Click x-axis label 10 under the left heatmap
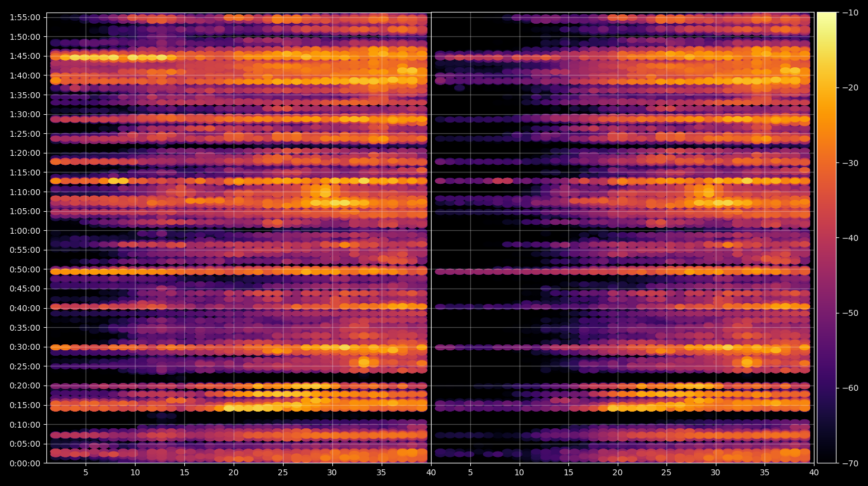The image size is (868, 486). [x=135, y=473]
